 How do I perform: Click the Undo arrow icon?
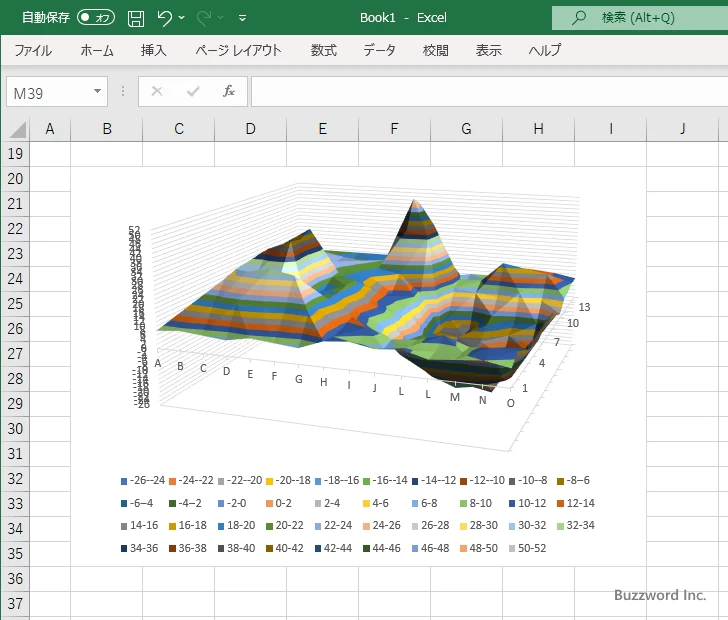[x=164, y=18]
